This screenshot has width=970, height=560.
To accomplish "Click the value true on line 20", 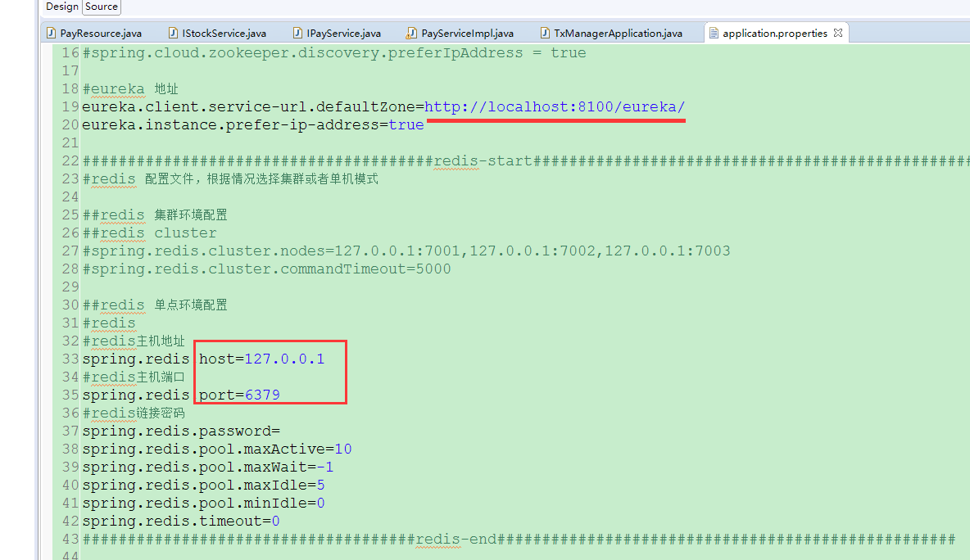I will [406, 125].
